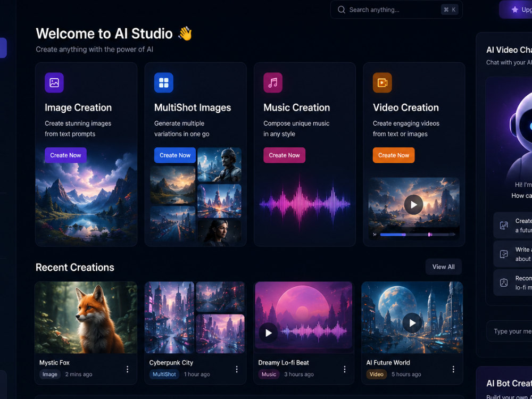Open View All recent creations

(x=444, y=267)
